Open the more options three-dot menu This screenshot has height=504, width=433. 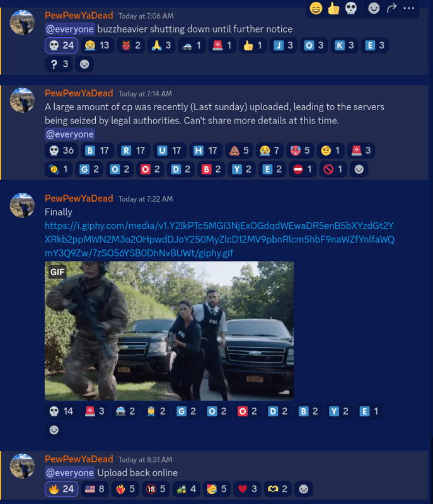coord(408,8)
